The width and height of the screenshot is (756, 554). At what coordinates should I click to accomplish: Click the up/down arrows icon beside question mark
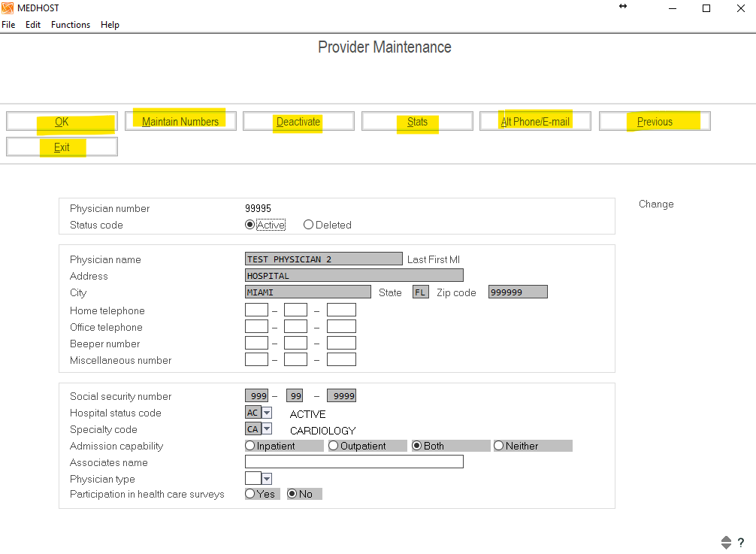click(x=726, y=543)
